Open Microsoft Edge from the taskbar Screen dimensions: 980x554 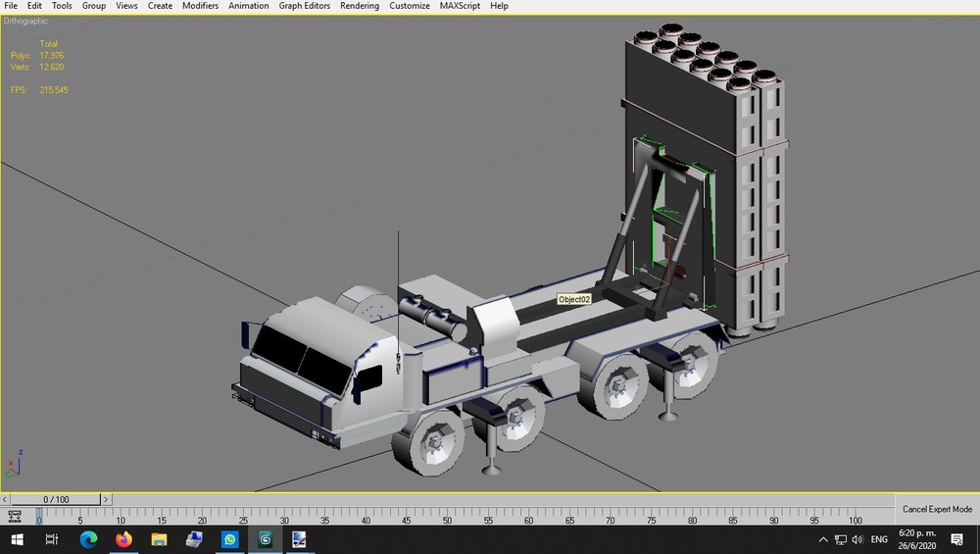[x=88, y=539]
